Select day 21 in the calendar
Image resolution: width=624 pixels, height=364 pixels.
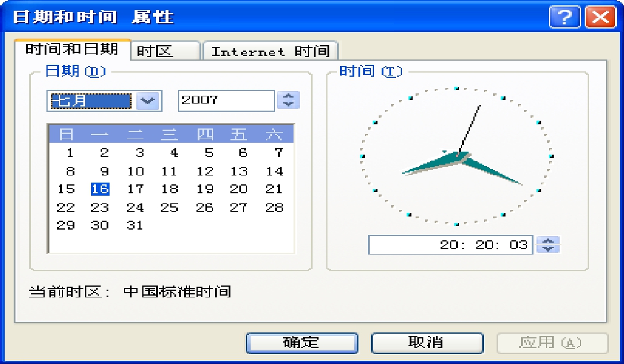pos(274,189)
